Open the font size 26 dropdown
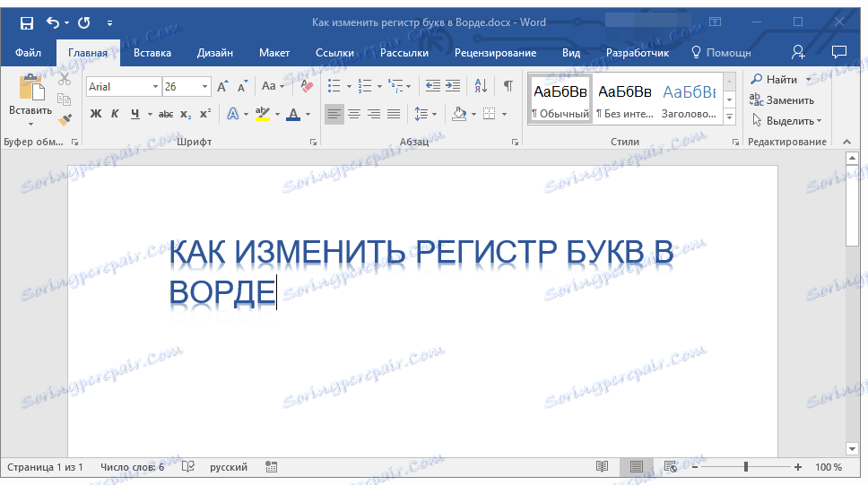 [x=204, y=87]
